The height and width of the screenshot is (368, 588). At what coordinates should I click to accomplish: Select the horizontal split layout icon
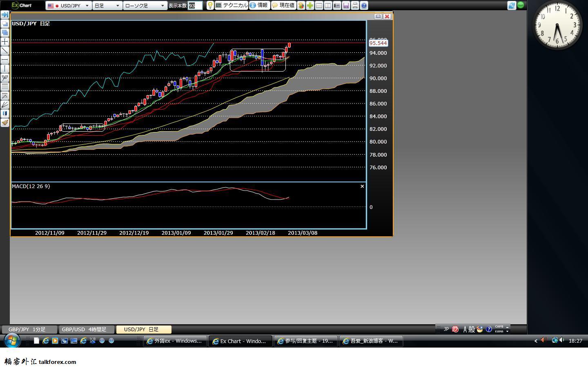tap(319, 6)
